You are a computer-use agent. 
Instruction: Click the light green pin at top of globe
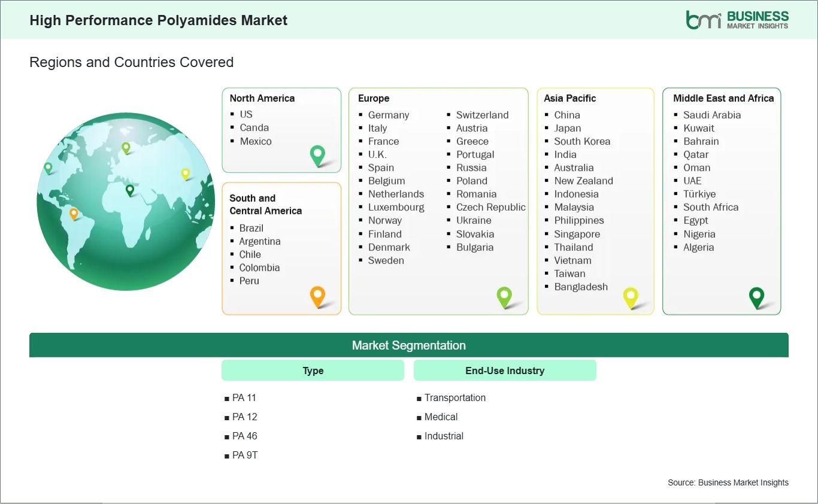(x=126, y=147)
